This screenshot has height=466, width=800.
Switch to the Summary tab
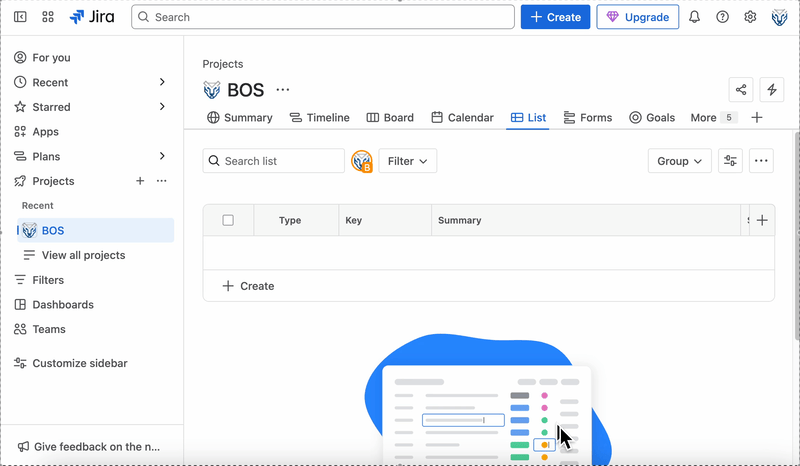pyautogui.click(x=239, y=117)
